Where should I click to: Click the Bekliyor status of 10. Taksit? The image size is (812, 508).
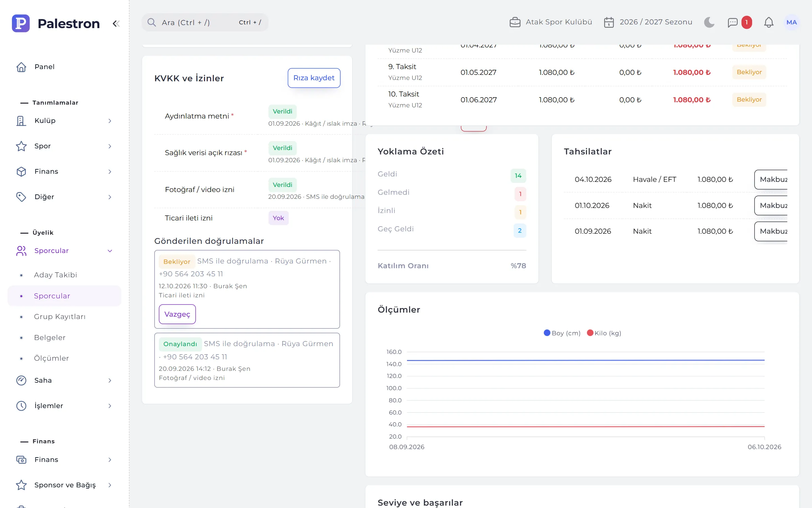click(x=749, y=100)
